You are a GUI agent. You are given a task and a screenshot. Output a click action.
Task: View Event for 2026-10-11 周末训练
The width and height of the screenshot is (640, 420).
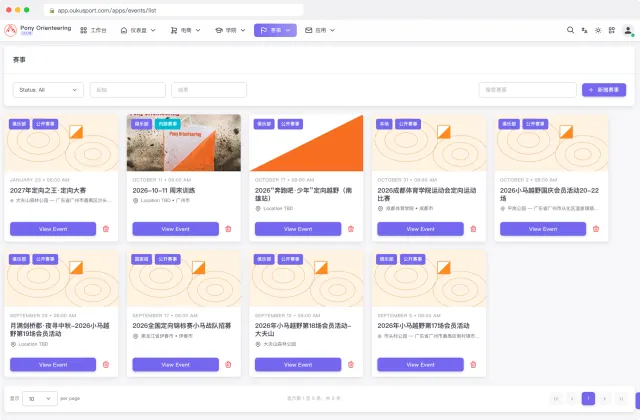(176, 229)
